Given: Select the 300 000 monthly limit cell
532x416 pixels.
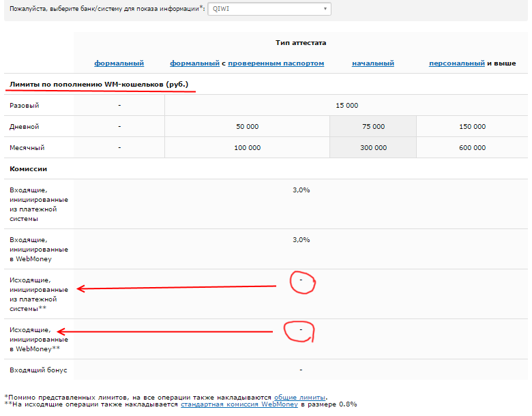Looking at the screenshot, I should click(373, 147).
